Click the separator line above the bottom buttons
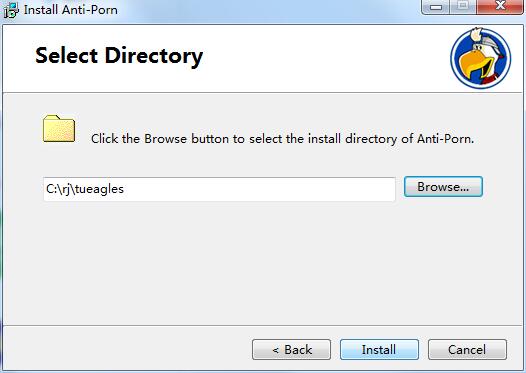This screenshot has width=526, height=373. 263,325
